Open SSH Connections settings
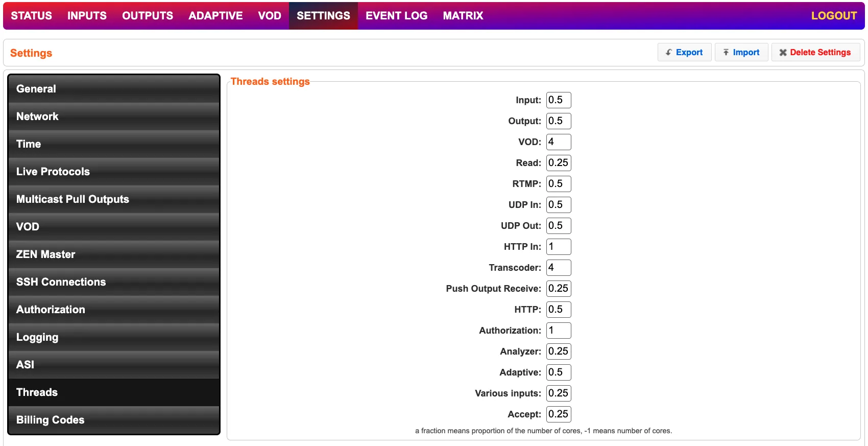 (114, 282)
